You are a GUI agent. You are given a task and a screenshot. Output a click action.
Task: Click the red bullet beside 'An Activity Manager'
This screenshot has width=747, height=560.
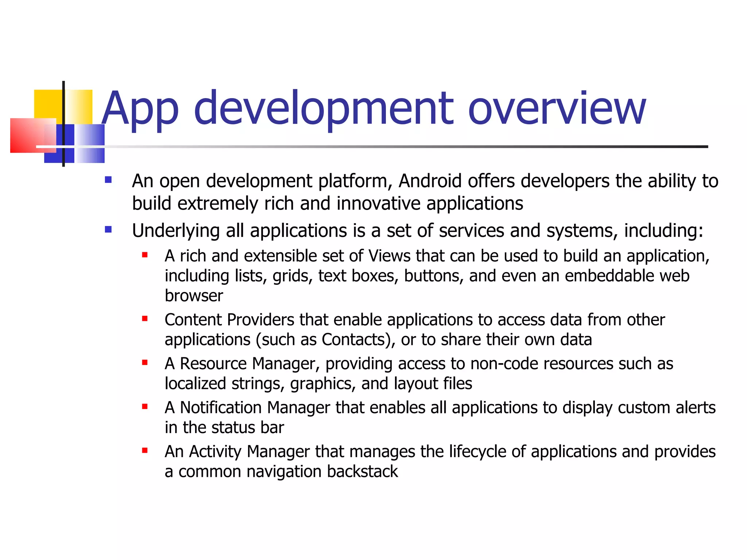145,451
